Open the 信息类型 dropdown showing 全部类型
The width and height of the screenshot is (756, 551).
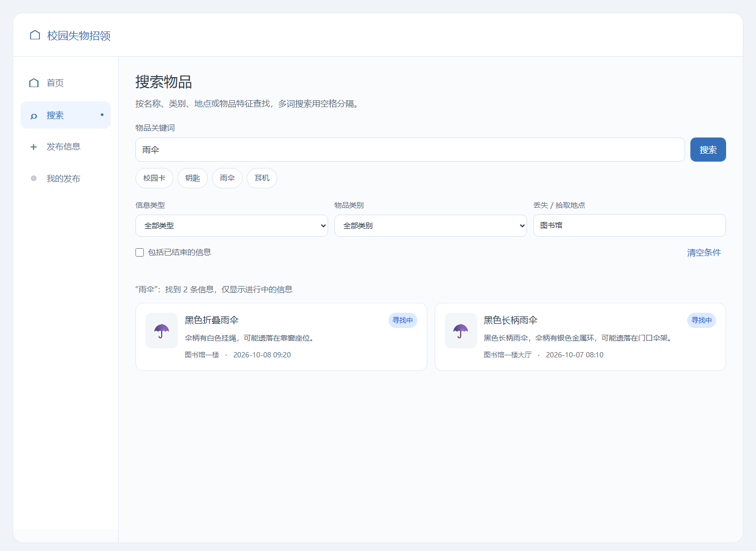(232, 226)
